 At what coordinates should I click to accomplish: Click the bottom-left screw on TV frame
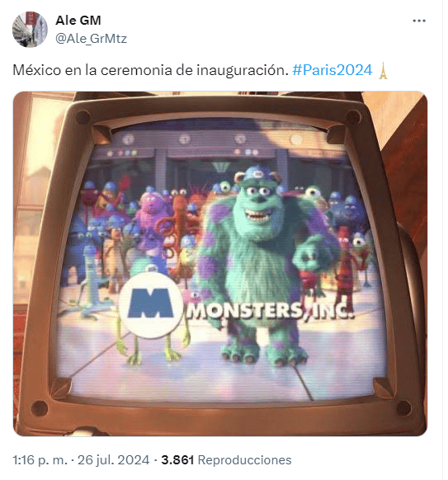click(40, 407)
